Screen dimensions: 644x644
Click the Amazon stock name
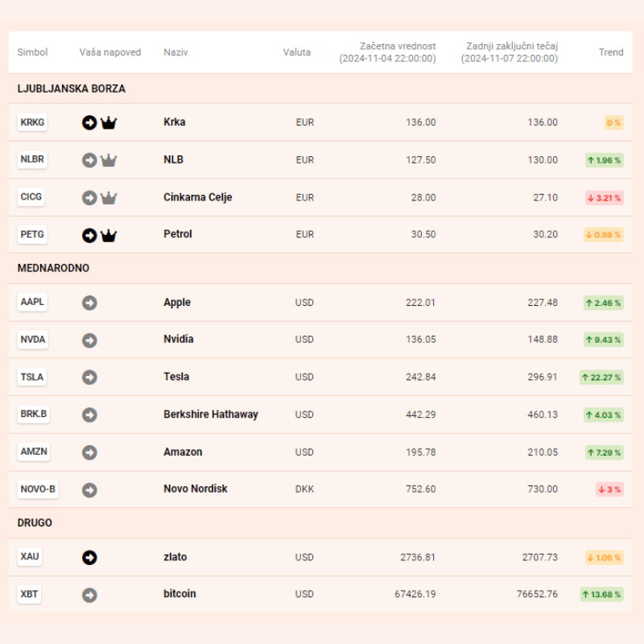point(183,452)
